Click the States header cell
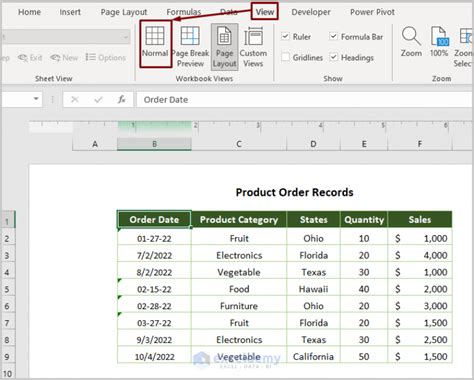Image resolution: width=474 pixels, height=380 pixels. tap(313, 220)
